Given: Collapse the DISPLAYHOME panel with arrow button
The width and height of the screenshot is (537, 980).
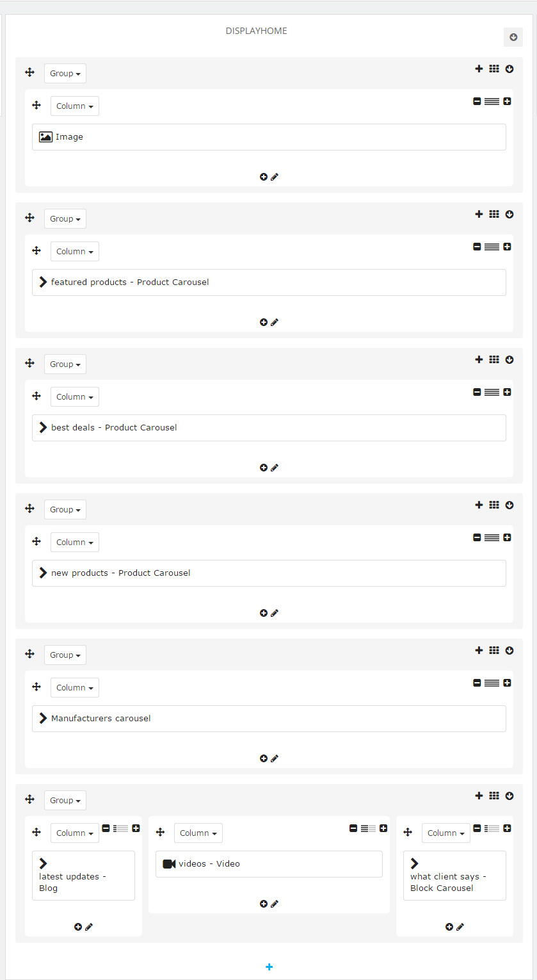Looking at the screenshot, I should [x=513, y=37].
